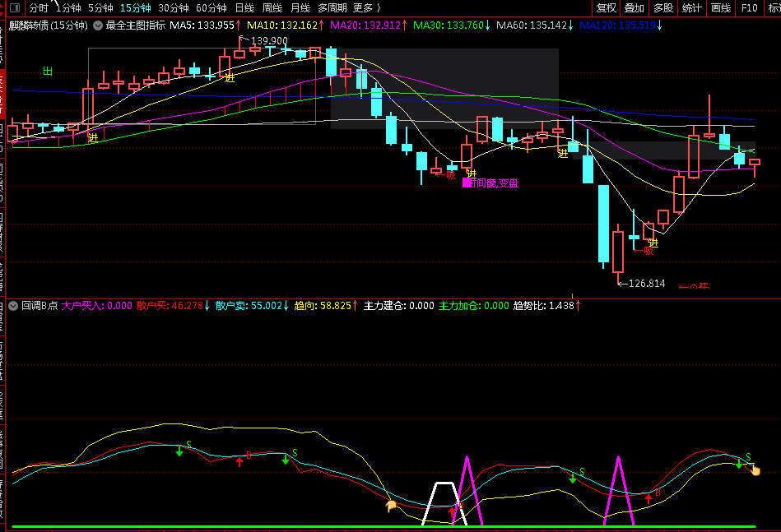Viewport: 781px width, 532px height.
Task: Expand the 更多 periods dropdown
Action: click(x=366, y=8)
